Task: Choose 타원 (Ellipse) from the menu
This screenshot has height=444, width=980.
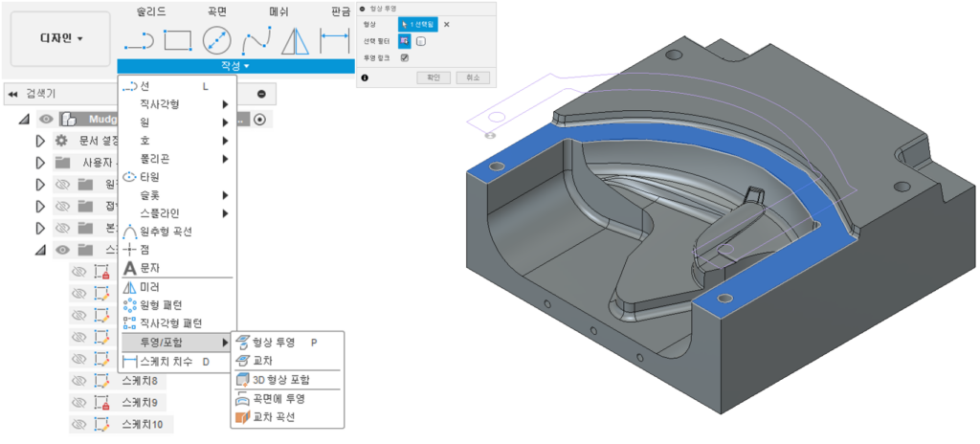Action: coord(177,177)
